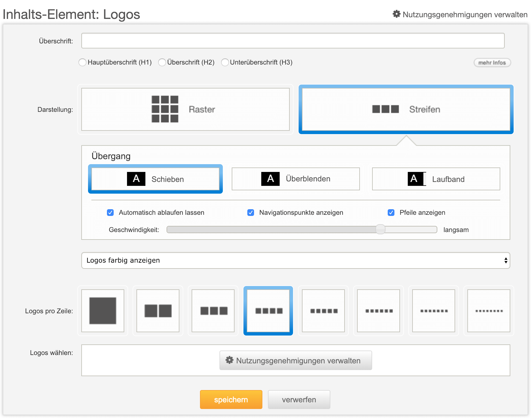The height and width of the screenshot is (419, 532).
Task: Select the Hauptüberschrift (H1) radio button
Action: [x=82, y=62]
